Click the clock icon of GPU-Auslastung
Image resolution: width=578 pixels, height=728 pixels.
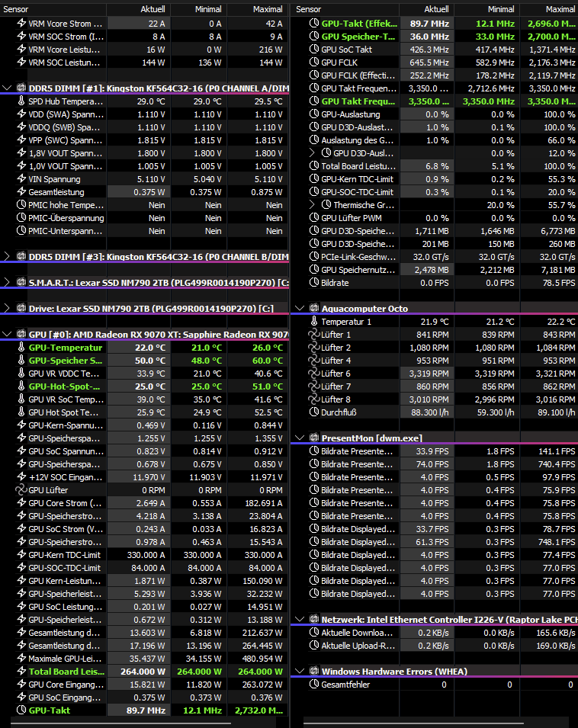[314, 114]
